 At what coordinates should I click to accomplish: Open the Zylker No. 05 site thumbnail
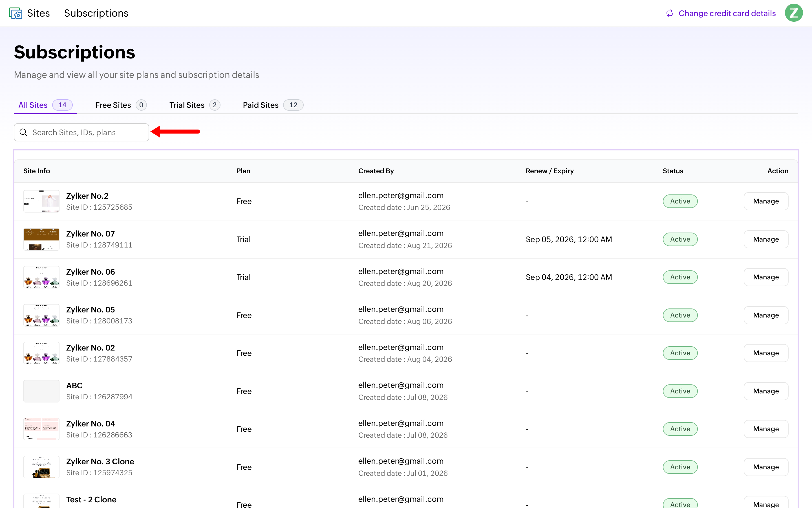click(41, 315)
